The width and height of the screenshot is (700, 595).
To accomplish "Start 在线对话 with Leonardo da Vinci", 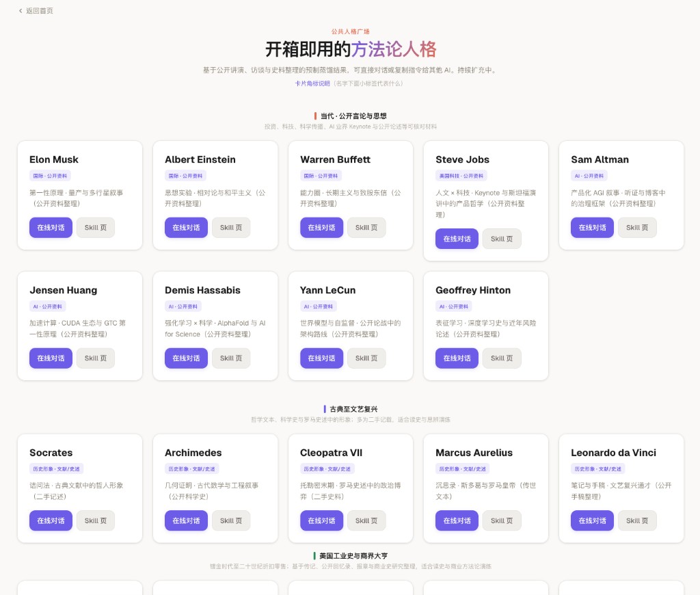I will coord(592,520).
